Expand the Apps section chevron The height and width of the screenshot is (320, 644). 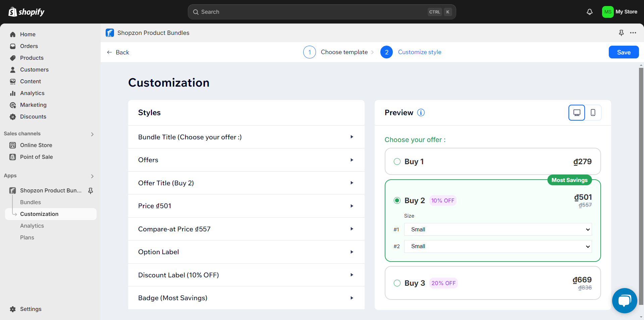(x=92, y=176)
